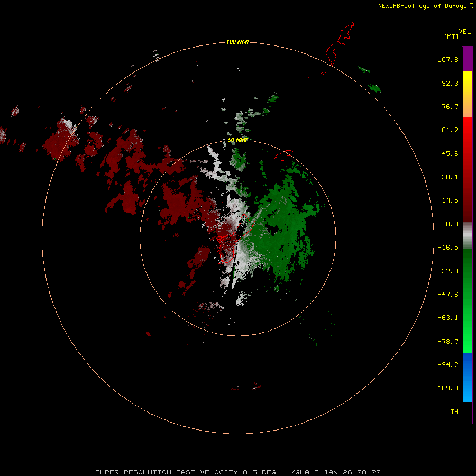Click the 107.8 legend value
This screenshot has height=476, width=476.
click(448, 59)
